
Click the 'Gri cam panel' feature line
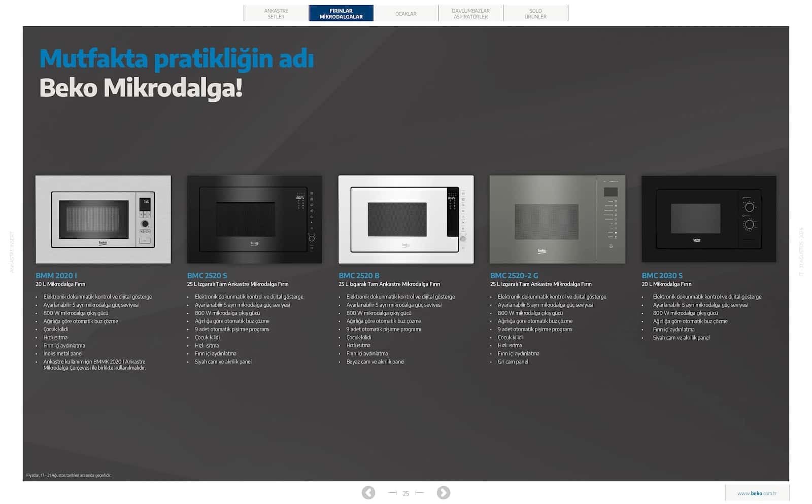[513, 362]
